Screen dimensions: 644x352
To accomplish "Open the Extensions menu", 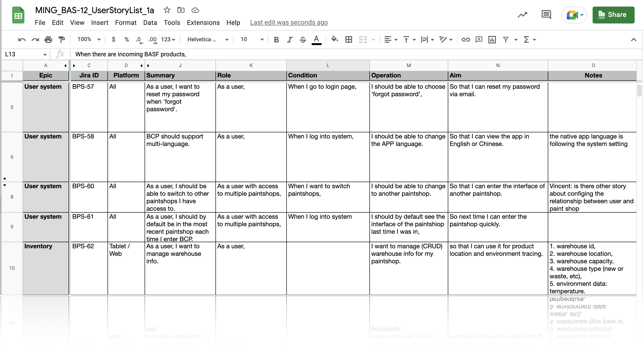I will (203, 23).
